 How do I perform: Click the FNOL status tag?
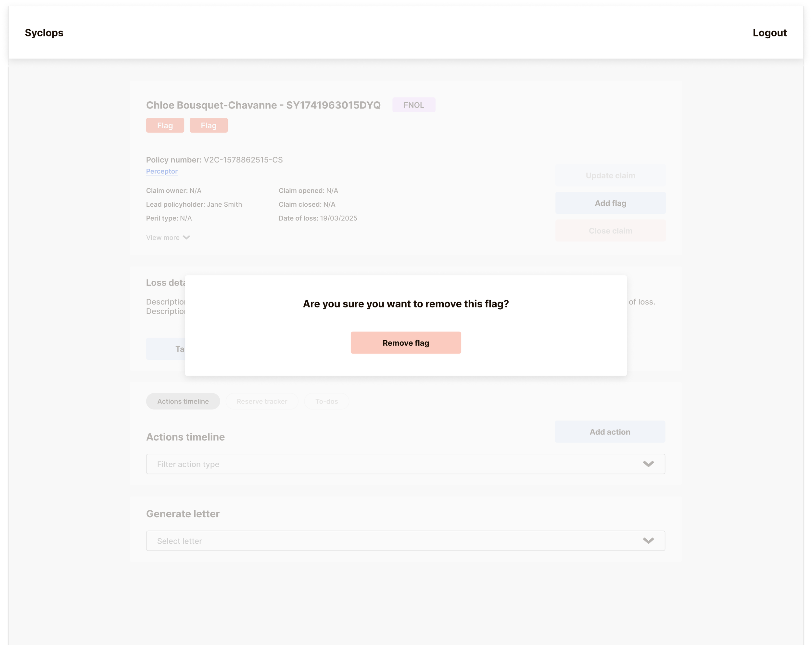coord(413,105)
